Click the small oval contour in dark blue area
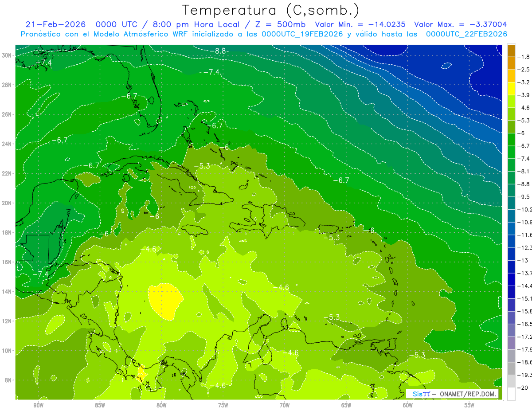Screen dimensions: 532x411 446,66
